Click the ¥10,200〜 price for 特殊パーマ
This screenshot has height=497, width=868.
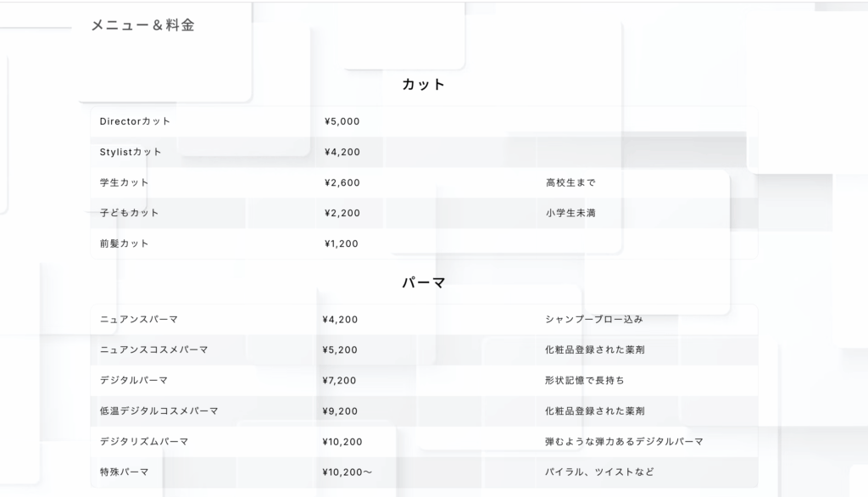click(347, 472)
